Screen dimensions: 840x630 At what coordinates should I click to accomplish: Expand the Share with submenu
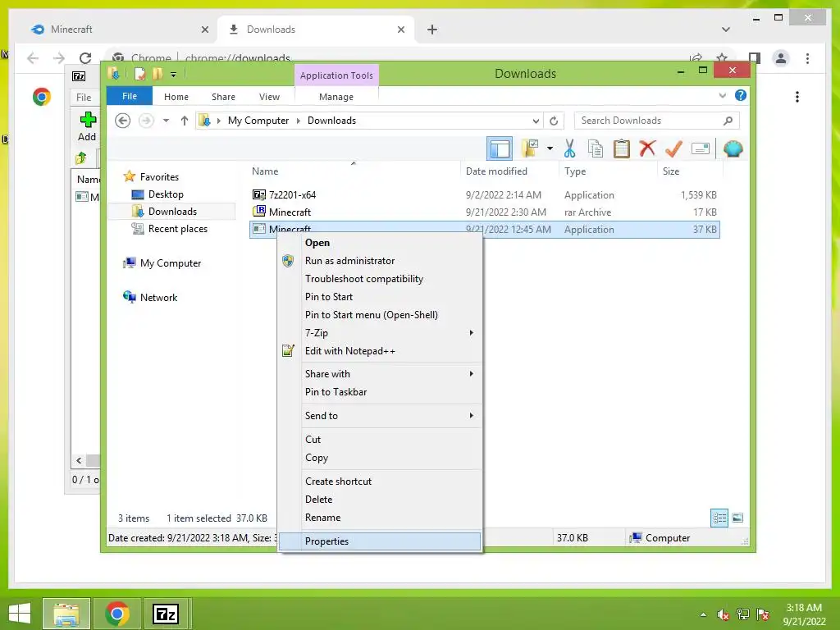(380, 374)
